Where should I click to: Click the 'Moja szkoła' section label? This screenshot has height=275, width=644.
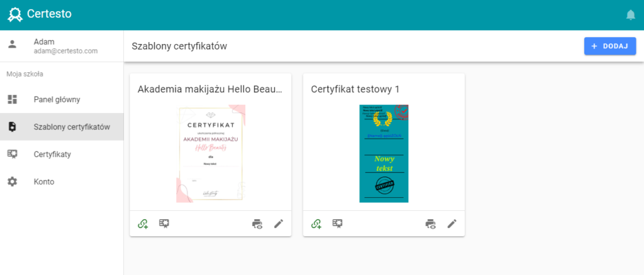point(25,74)
